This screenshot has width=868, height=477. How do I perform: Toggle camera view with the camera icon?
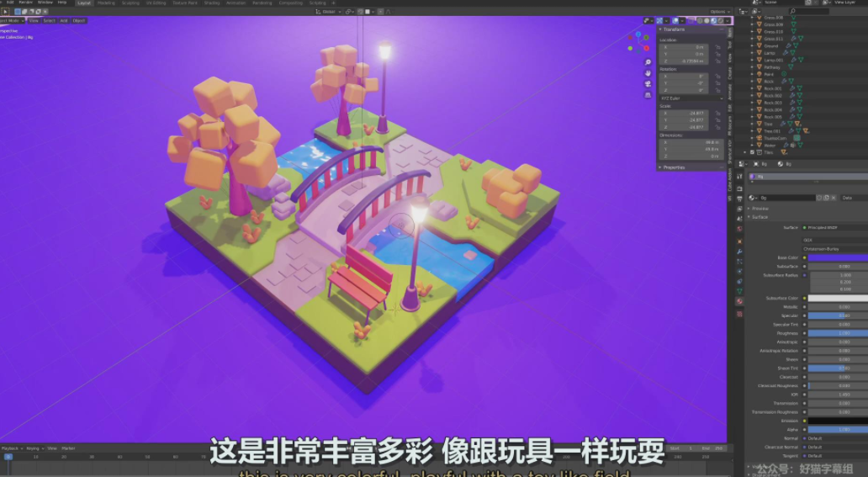pyautogui.click(x=648, y=84)
